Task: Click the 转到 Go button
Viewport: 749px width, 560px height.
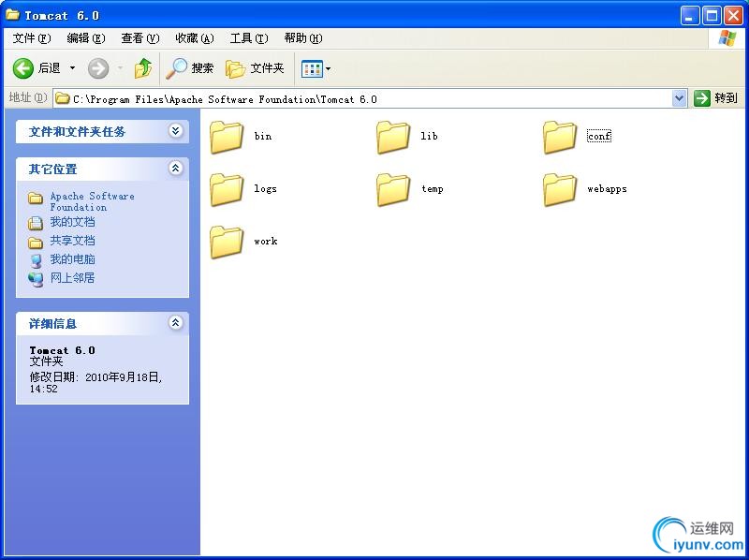Action: click(716, 98)
